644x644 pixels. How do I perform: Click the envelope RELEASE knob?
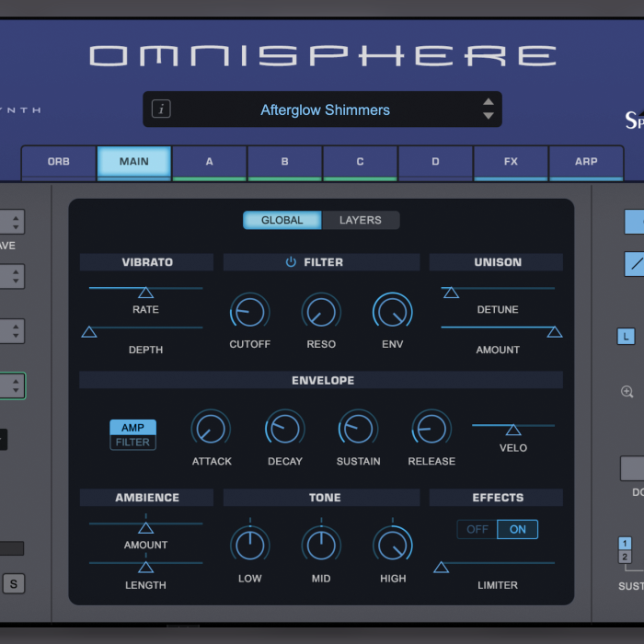431,429
